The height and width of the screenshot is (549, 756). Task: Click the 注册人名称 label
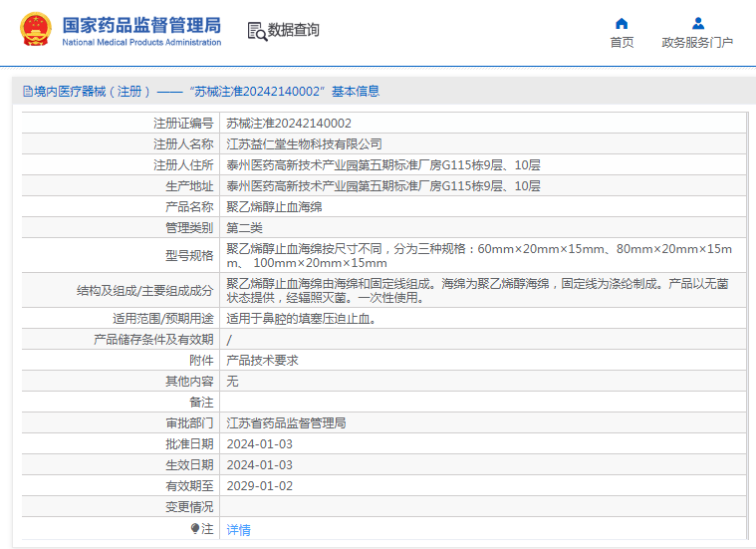(x=183, y=143)
